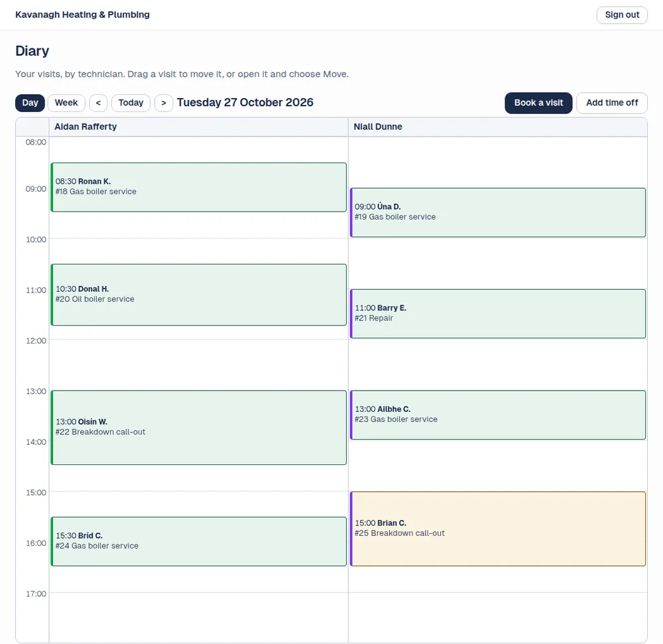The height and width of the screenshot is (644, 663).
Task: Click the 12:00 time label
Action: point(36,341)
